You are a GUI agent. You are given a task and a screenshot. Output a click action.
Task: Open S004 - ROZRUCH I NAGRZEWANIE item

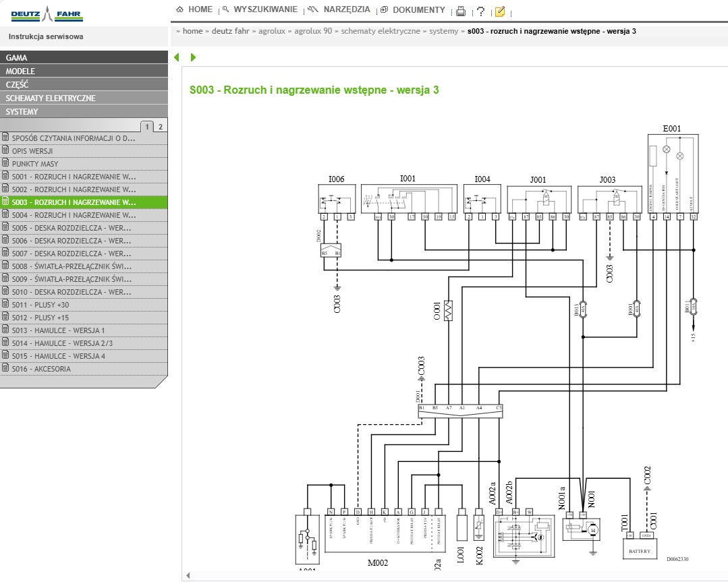(x=84, y=215)
